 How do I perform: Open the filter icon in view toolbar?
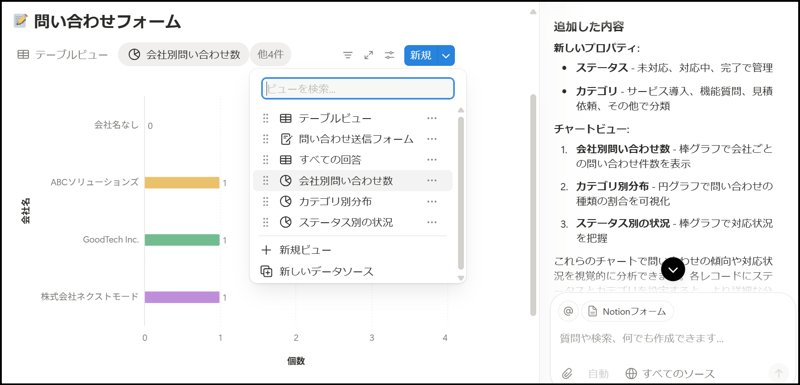[348, 55]
